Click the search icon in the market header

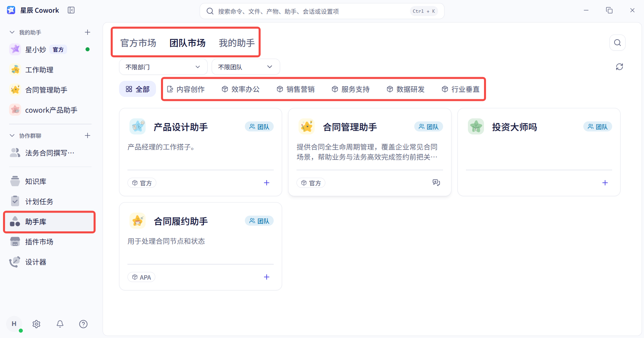(618, 43)
